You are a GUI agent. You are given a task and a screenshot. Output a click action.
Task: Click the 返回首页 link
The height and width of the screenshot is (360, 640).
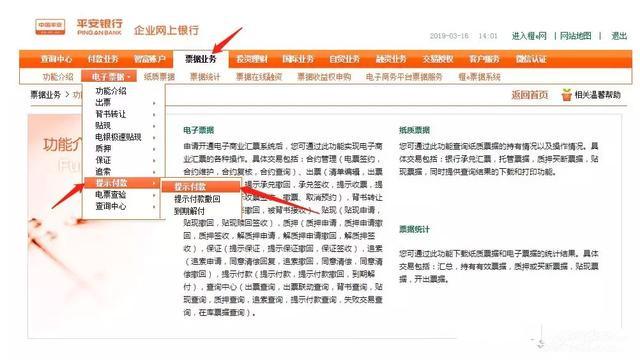click(530, 95)
